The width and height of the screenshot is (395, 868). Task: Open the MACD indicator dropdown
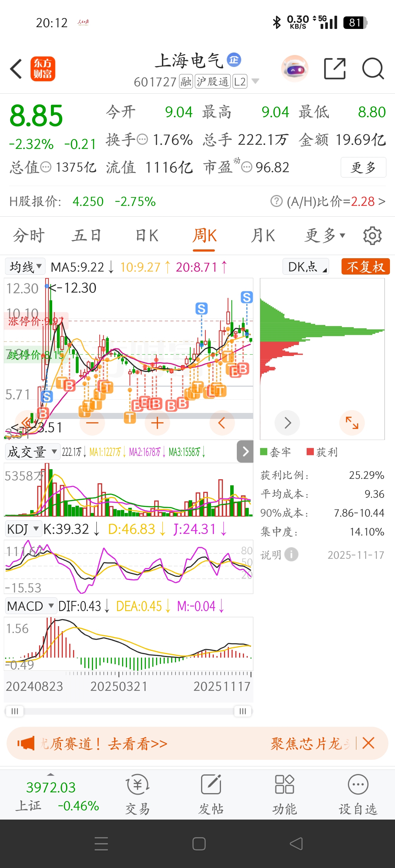(31, 606)
